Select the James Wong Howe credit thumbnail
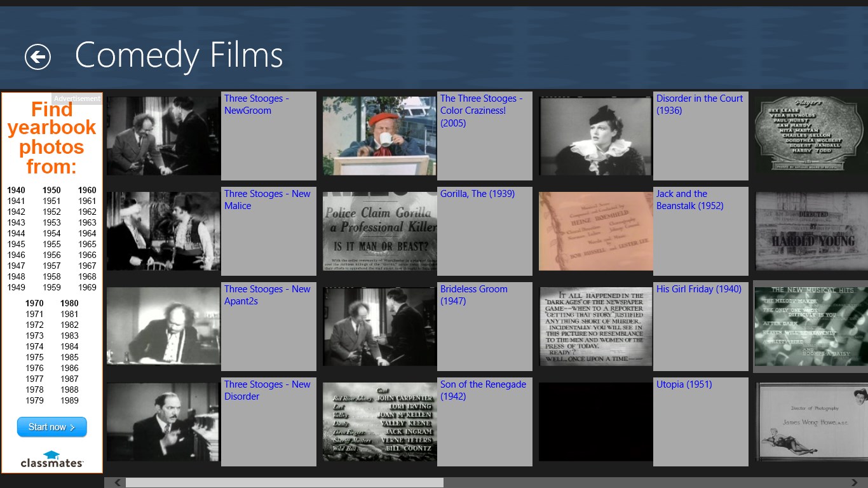 pos(811,422)
